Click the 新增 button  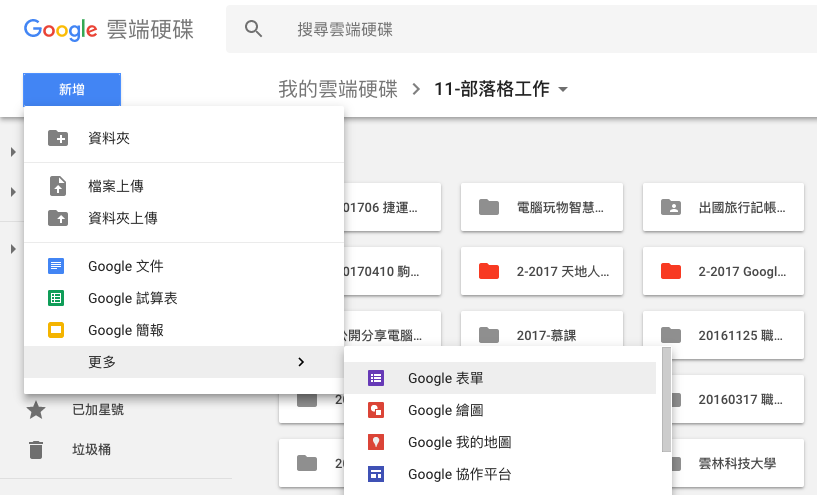(72, 90)
